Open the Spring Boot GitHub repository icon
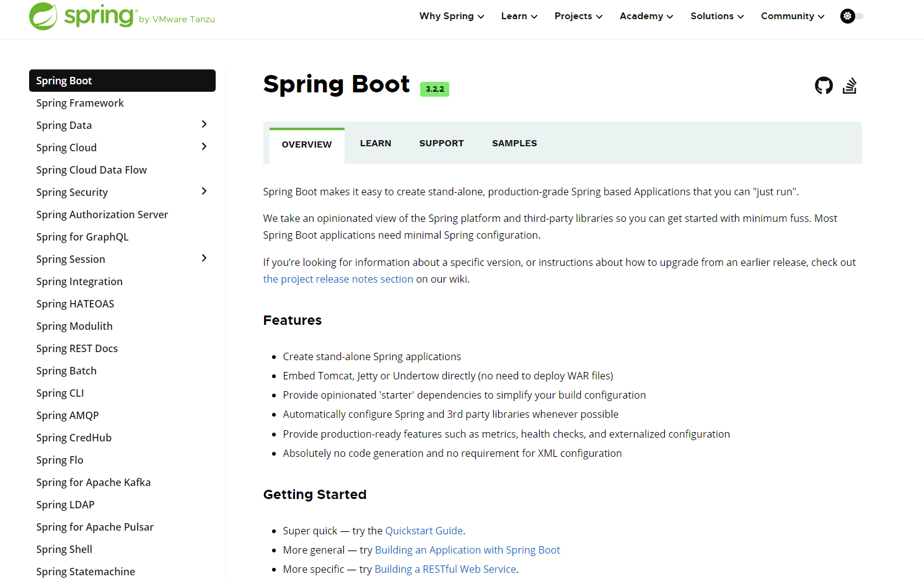The width and height of the screenshot is (924, 579). point(824,86)
